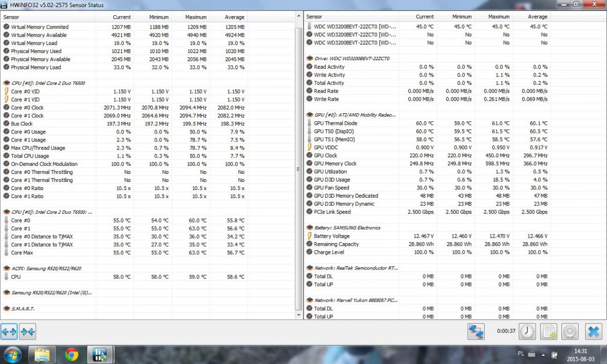The width and height of the screenshot is (607, 364).
Task: Select the Core #0 Thermal Throttling row
Action: (124, 172)
